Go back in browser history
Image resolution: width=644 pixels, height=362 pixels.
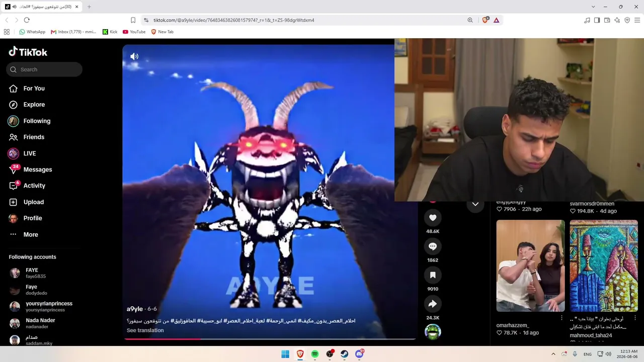click(x=7, y=20)
